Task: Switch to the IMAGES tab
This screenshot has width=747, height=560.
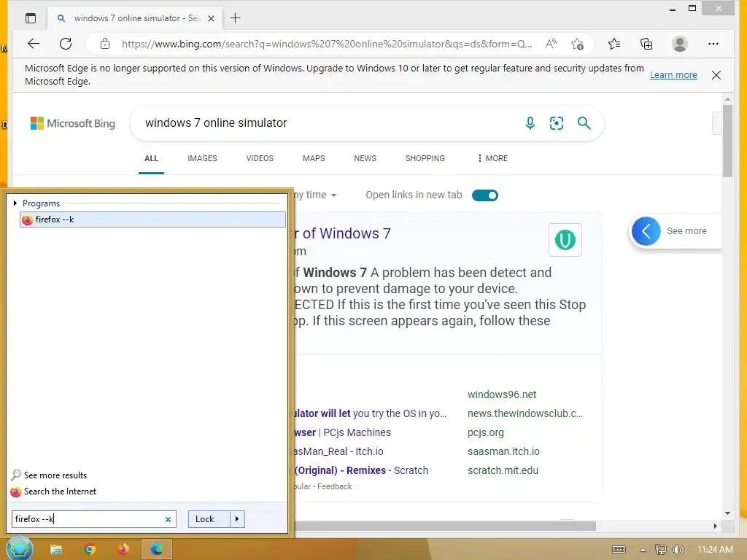Action: 202,158
